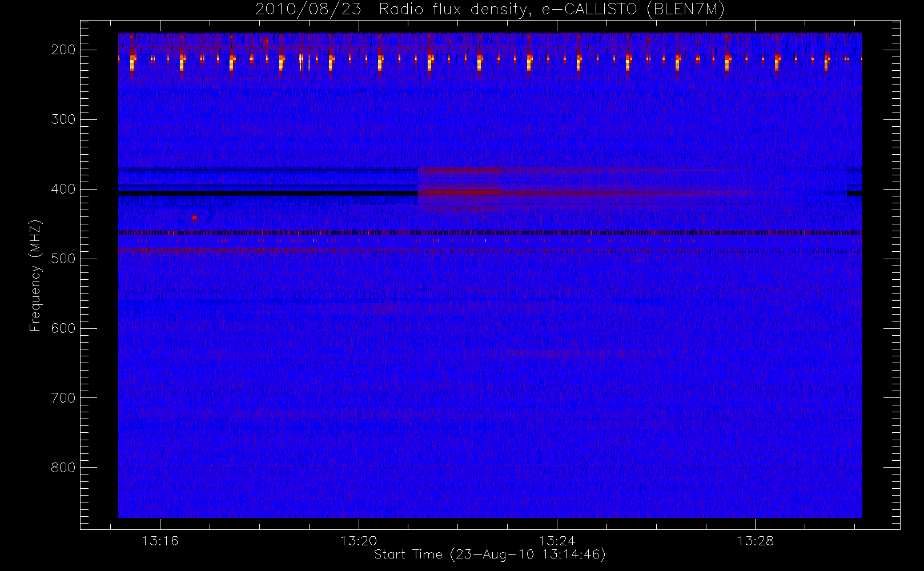Click the 'Start Time (23-Aug-10 13:14:46)' label
The width and height of the screenshot is (924, 571).
tap(489, 554)
